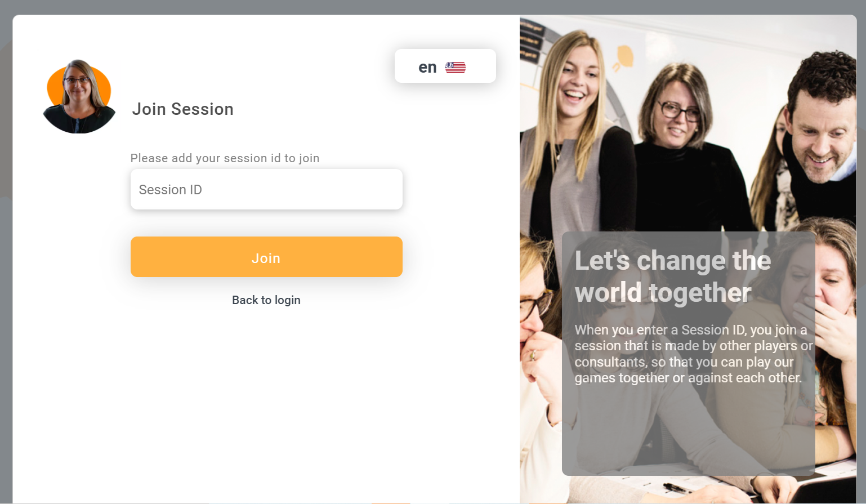Click the "Let's change the world together" headline
The width and height of the screenshot is (866, 504).
(672, 276)
